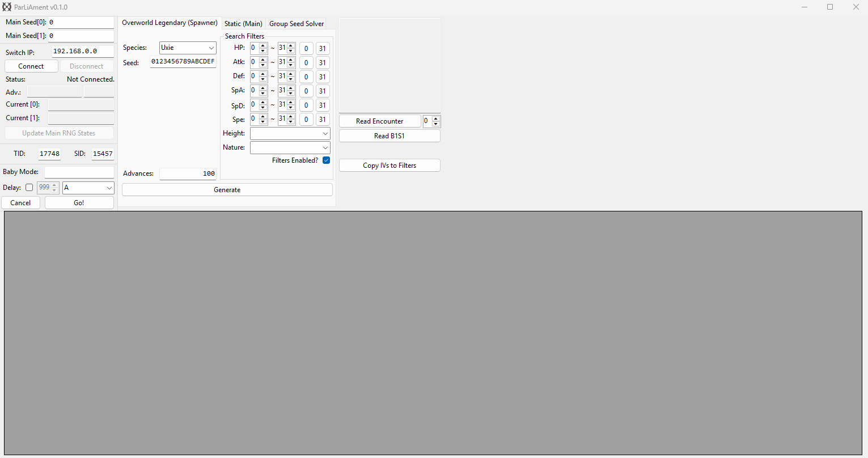Click the Switch IP address field
The image size is (868, 458).
(83, 51)
